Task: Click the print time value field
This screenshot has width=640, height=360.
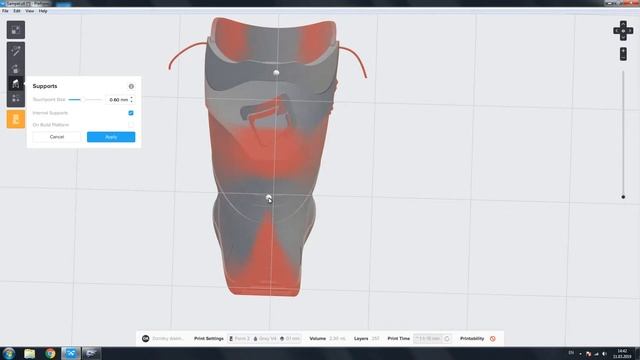Action: [x=428, y=338]
